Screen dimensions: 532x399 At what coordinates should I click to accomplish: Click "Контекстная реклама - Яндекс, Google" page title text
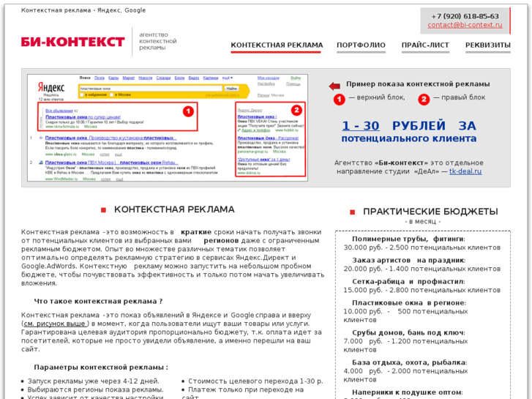(x=83, y=10)
